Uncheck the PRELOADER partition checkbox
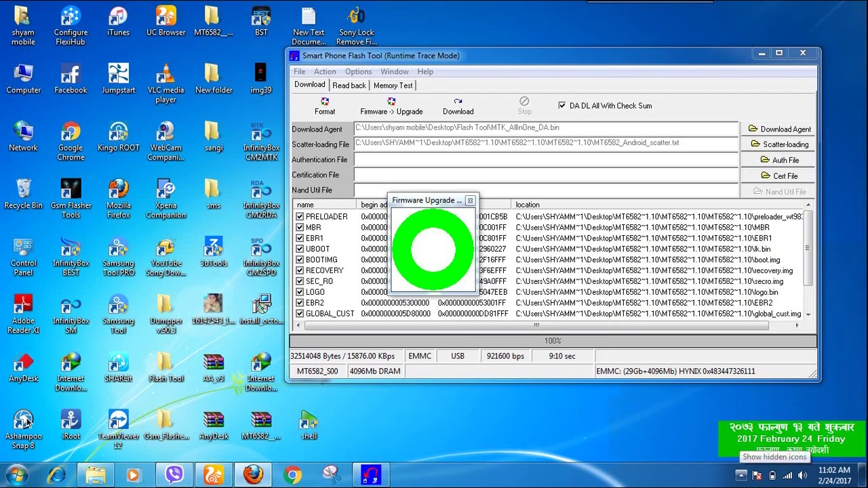 tap(300, 216)
